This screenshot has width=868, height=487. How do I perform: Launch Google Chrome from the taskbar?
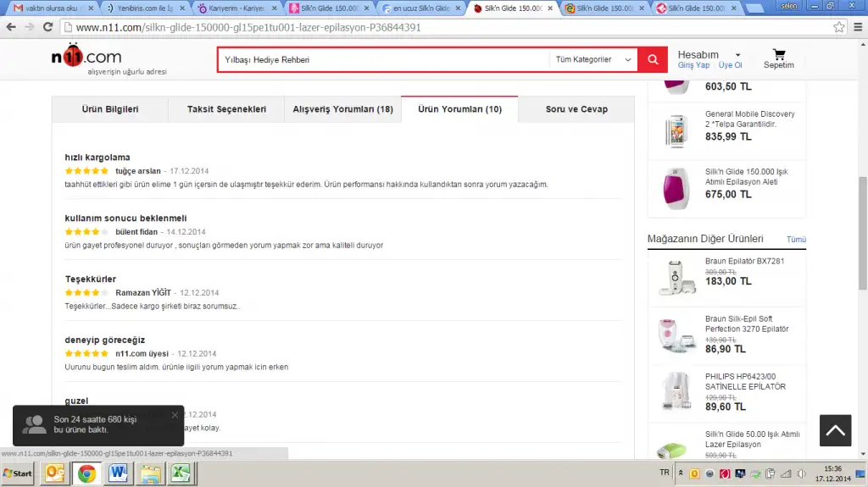click(86, 473)
